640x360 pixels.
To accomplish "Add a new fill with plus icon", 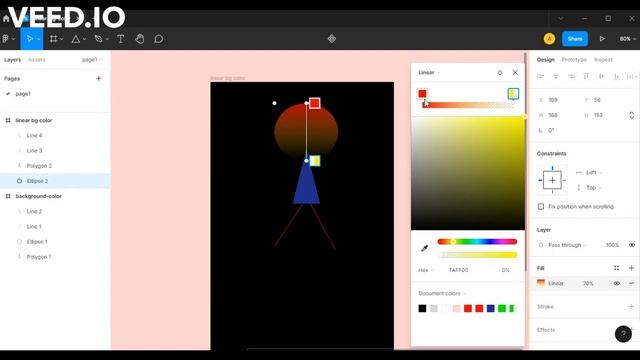I will click(x=631, y=268).
